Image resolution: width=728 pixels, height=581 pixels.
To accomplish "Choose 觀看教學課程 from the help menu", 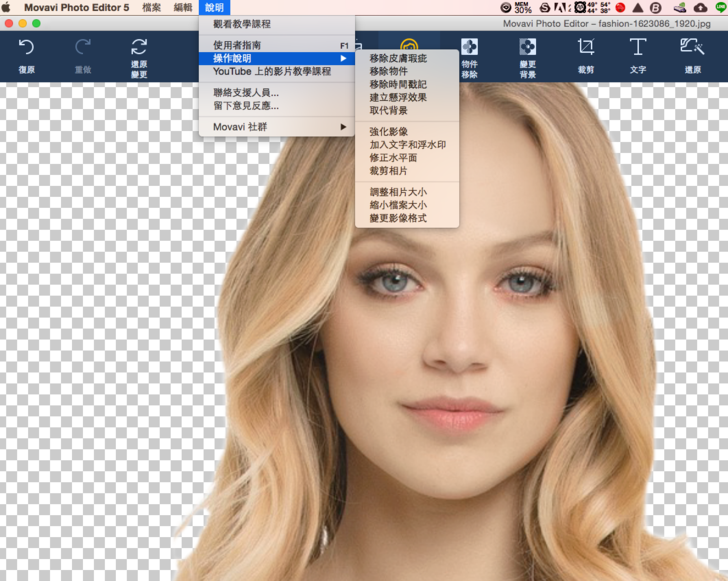I will 242,24.
